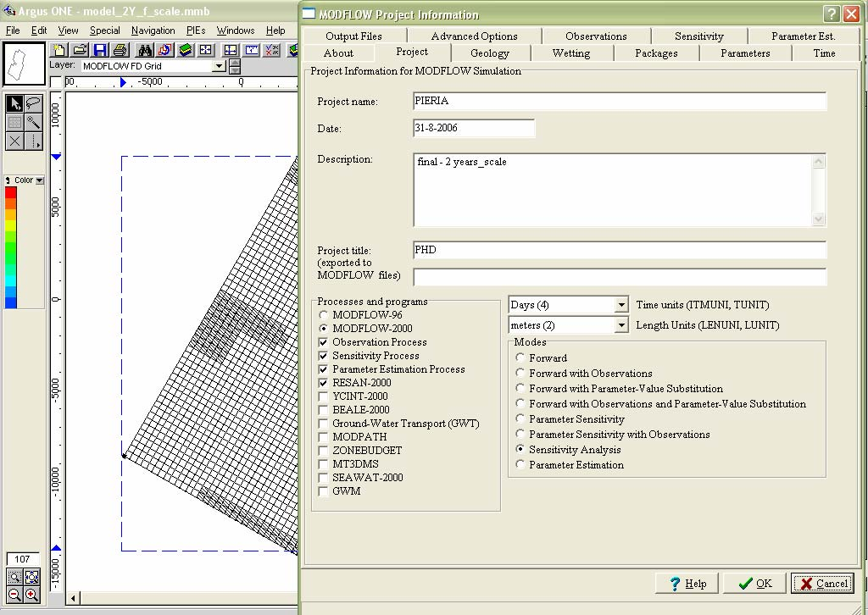Click the layer up stepper arrow
This screenshot has height=615, width=868.
(x=235, y=63)
